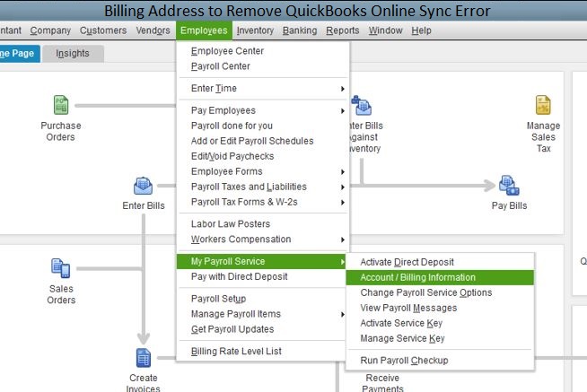This screenshot has height=392, width=587.
Task: Select Activate Service Key
Action: (x=440, y=323)
